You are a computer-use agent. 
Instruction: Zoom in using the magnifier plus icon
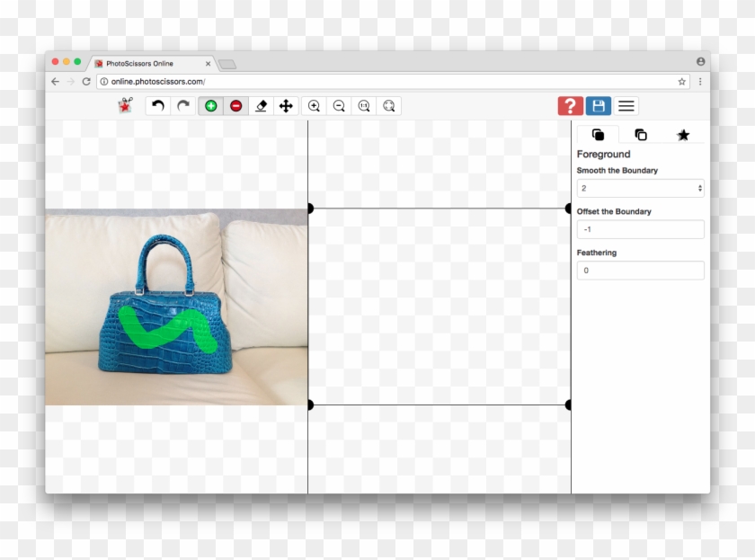314,106
